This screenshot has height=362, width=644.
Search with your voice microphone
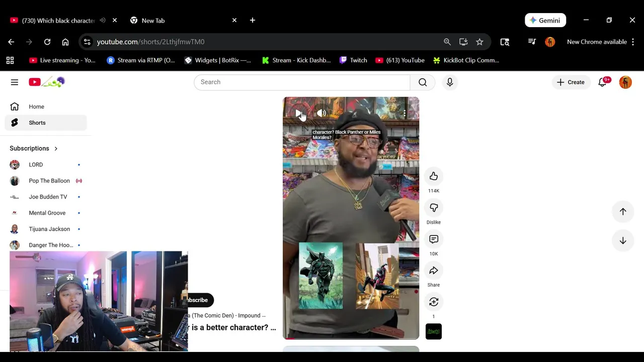click(x=450, y=82)
